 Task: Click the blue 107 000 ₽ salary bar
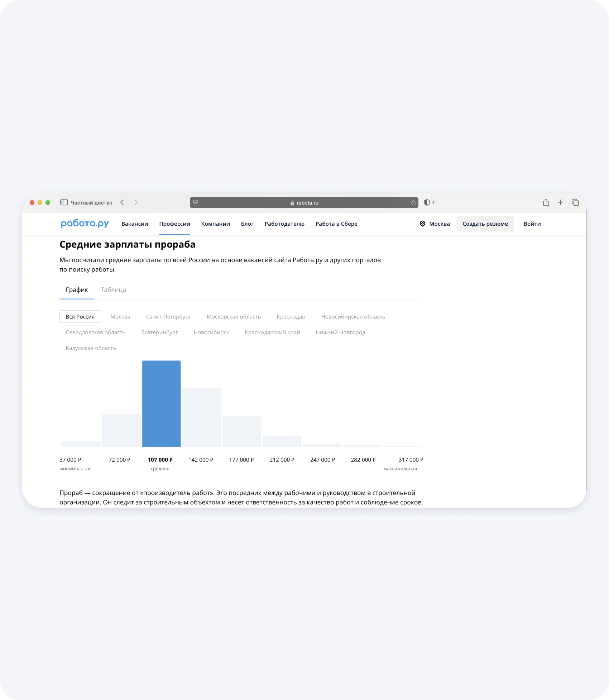pos(161,403)
